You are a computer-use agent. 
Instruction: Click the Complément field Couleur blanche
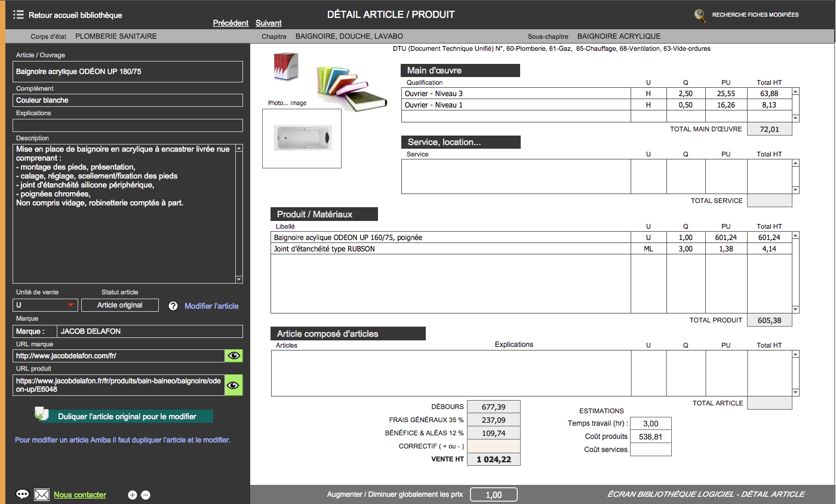coord(128,100)
